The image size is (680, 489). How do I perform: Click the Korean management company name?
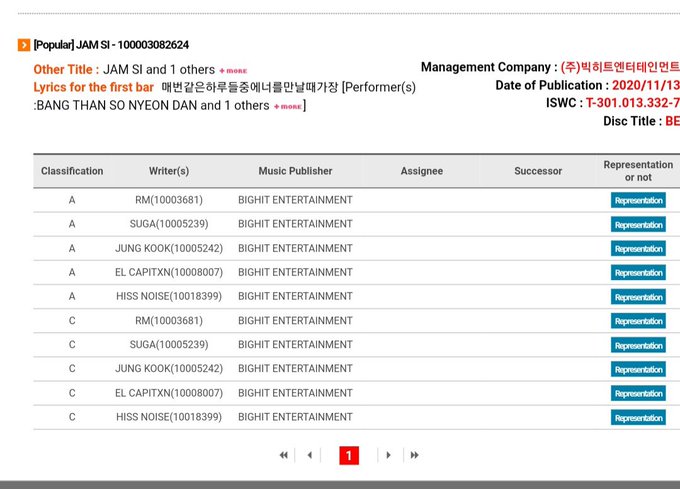(x=620, y=67)
